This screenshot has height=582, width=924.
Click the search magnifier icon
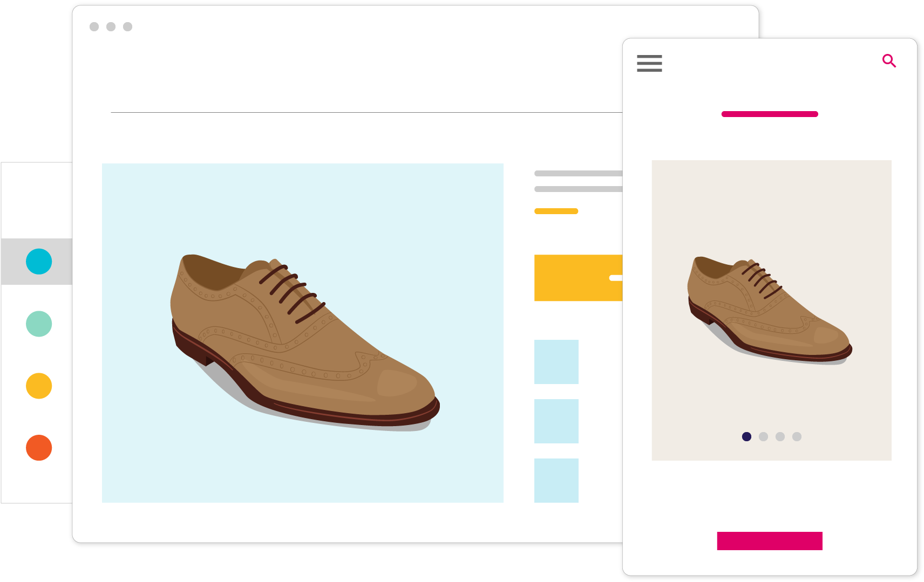click(889, 61)
